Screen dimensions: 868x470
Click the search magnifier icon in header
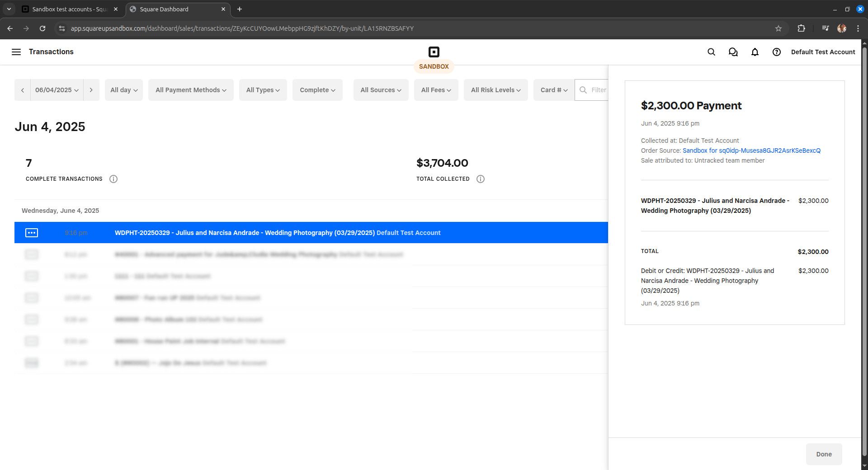pyautogui.click(x=711, y=52)
